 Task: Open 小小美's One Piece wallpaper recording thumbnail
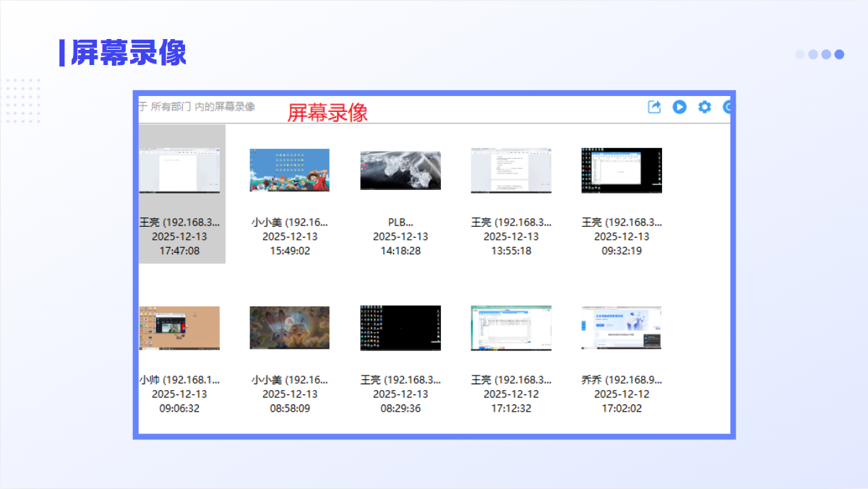point(289,170)
